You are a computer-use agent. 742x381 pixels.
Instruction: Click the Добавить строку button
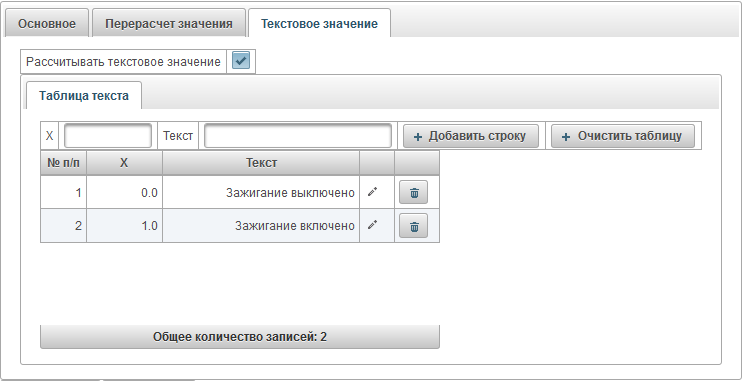point(471,136)
